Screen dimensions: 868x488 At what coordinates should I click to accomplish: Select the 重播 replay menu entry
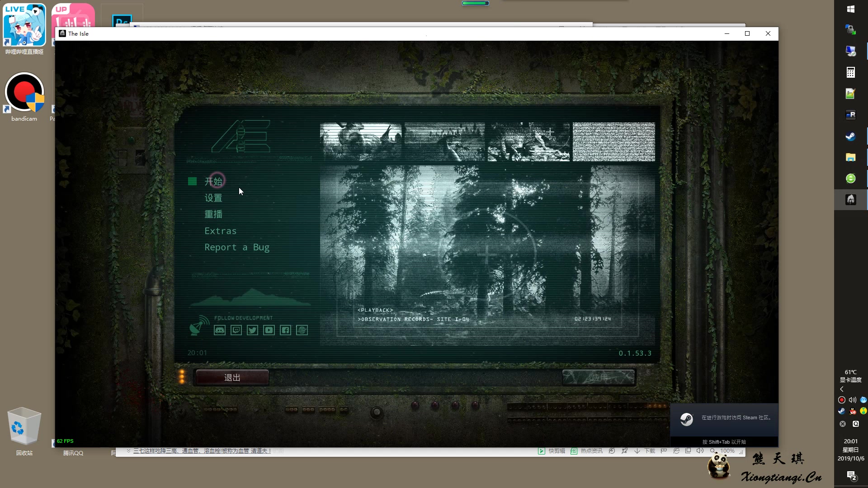[x=213, y=214]
